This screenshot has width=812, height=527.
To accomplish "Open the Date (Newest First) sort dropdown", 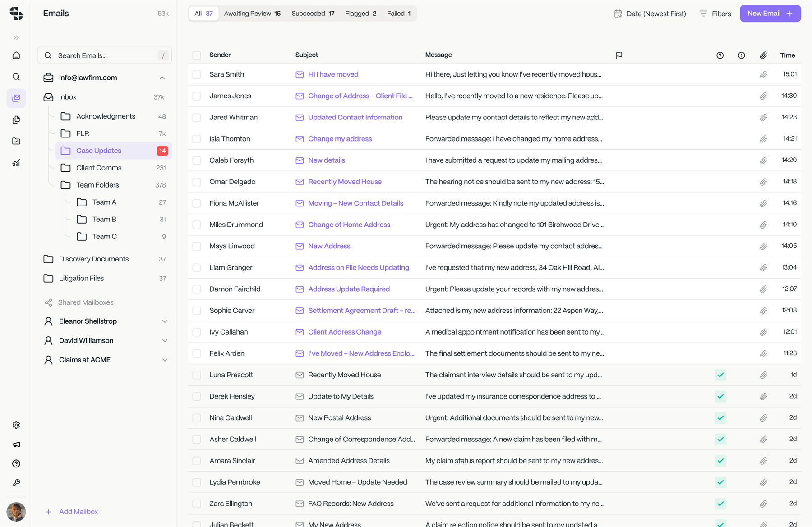I will pos(650,14).
